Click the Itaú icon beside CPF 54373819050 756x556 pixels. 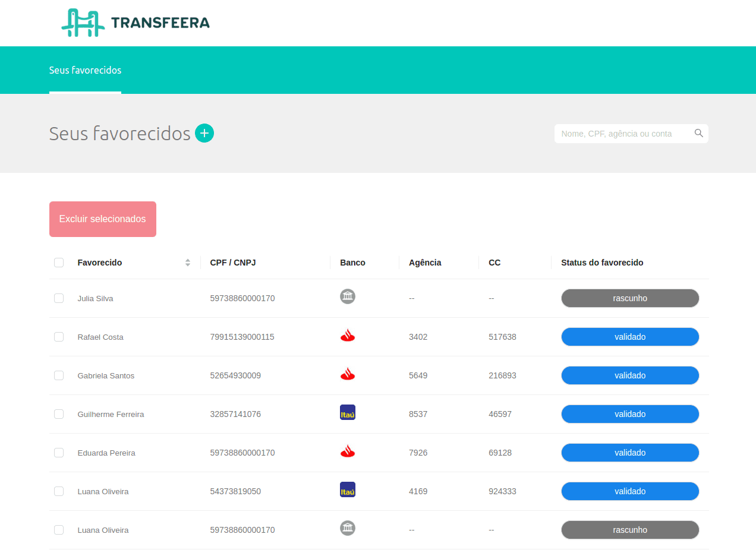[348, 490]
